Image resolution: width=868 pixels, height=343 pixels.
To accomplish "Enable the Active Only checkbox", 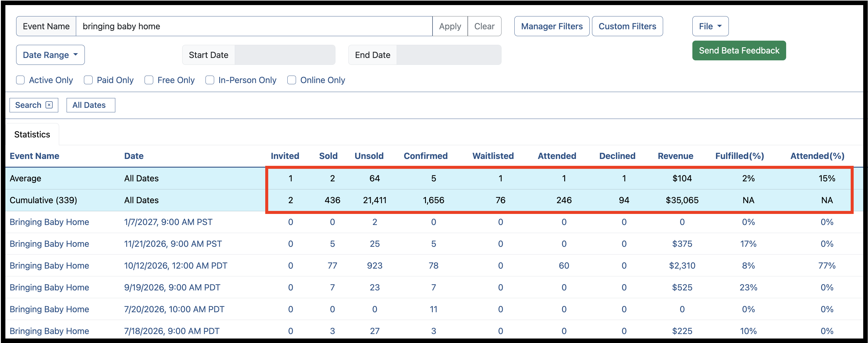I will [21, 80].
